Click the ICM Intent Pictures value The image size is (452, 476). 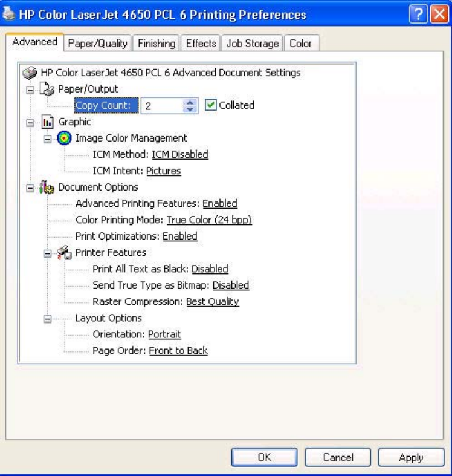click(x=164, y=171)
